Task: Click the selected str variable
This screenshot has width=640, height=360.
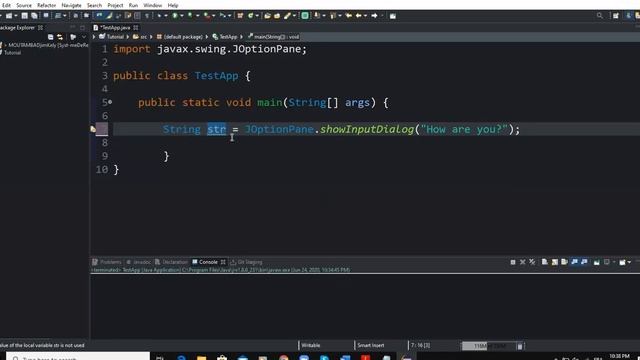Action: tap(216, 129)
